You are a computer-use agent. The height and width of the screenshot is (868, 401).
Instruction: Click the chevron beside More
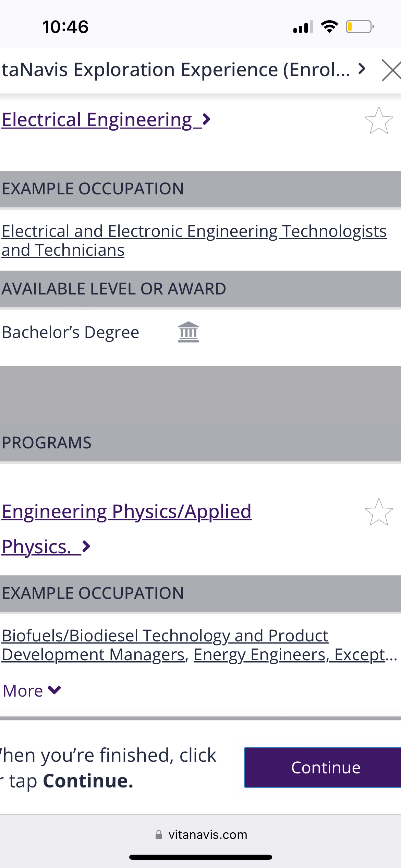(x=54, y=690)
